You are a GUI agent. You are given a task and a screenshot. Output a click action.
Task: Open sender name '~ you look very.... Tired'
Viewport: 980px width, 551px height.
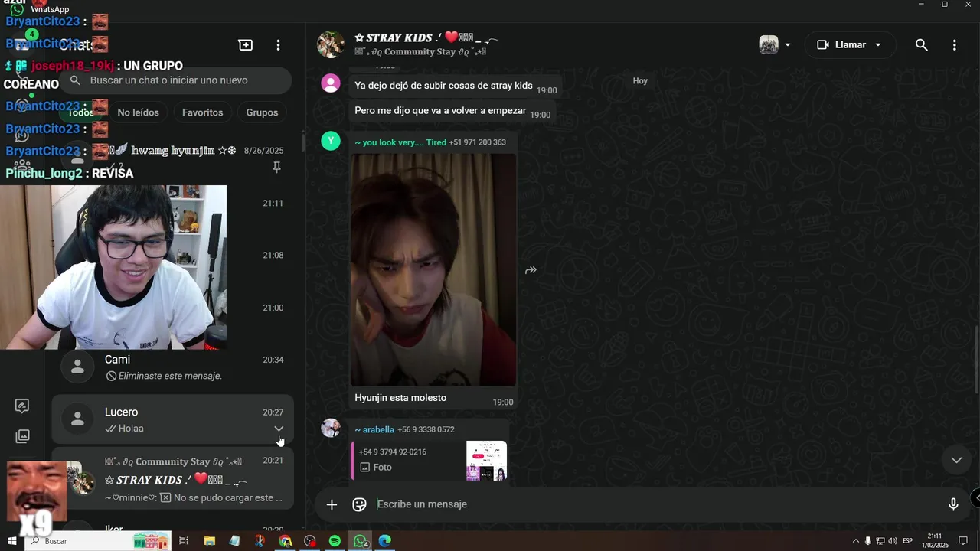(400, 142)
